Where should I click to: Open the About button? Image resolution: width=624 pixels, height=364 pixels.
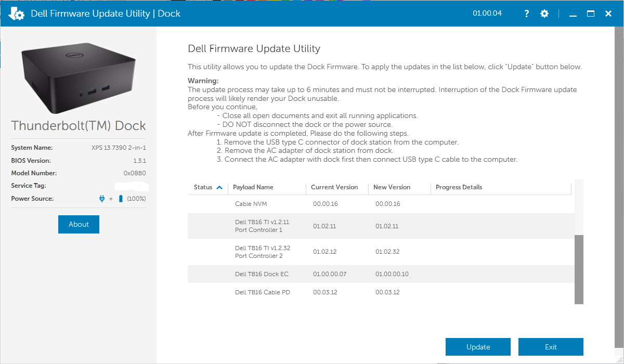(79, 224)
